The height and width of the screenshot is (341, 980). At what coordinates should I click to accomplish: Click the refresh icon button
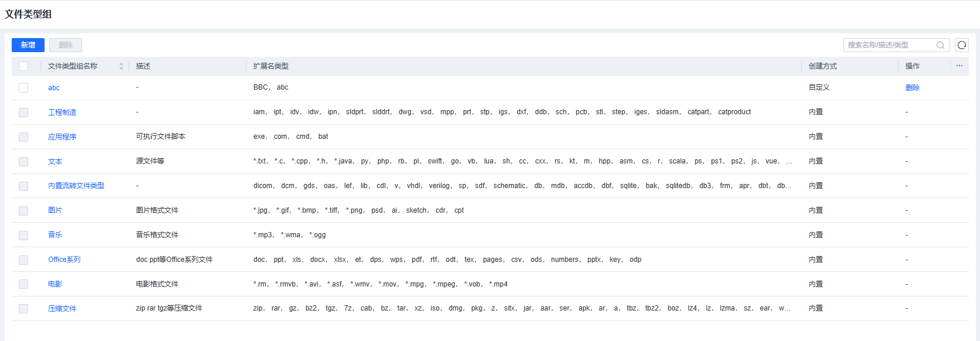(x=962, y=45)
